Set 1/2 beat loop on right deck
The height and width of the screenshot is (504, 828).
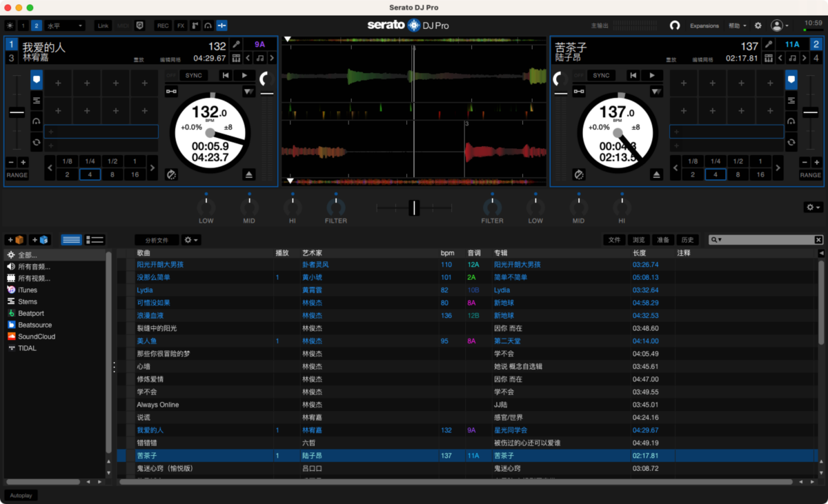[738, 161]
